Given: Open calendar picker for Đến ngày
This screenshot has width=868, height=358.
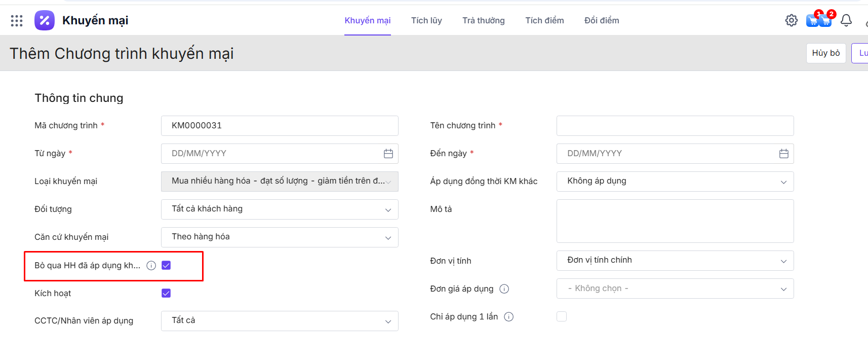Looking at the screenshot, I should pyautogui.click(x=783, y=154).
